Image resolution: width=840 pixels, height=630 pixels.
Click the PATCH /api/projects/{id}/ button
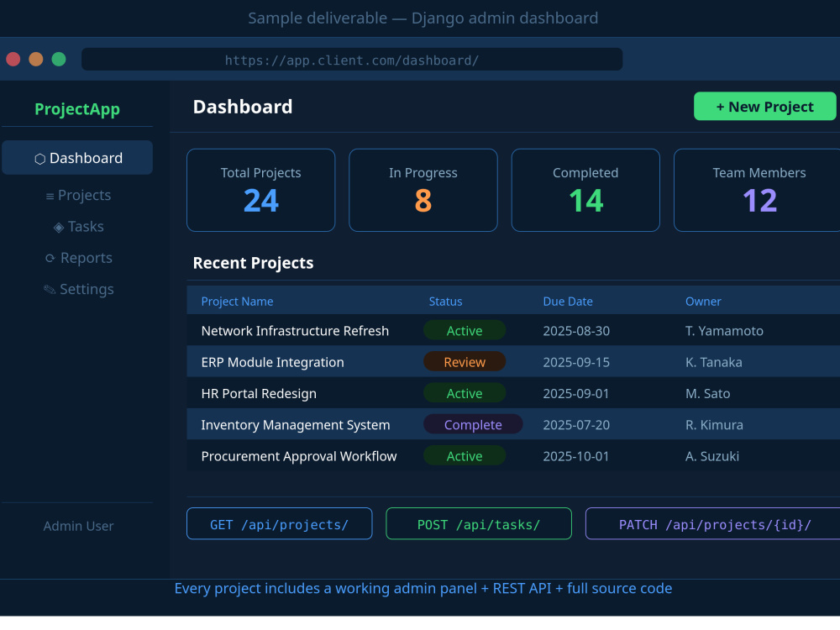(x=715, y=523)
